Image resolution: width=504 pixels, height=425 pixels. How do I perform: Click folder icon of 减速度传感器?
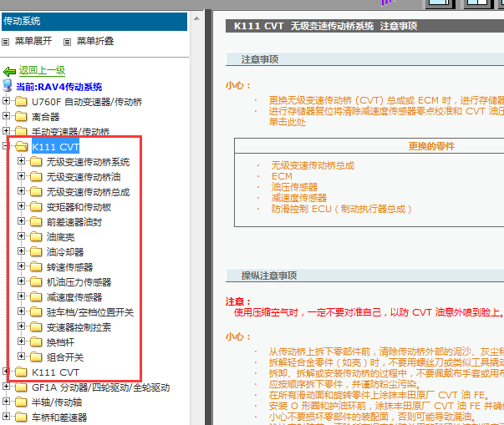[x=36, y=297]
